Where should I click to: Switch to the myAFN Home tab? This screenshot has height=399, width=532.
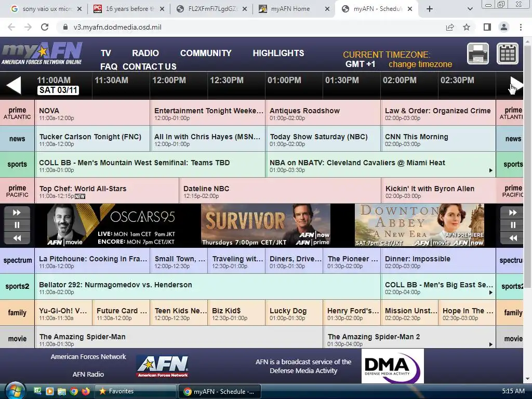click(x=293, y=9)
